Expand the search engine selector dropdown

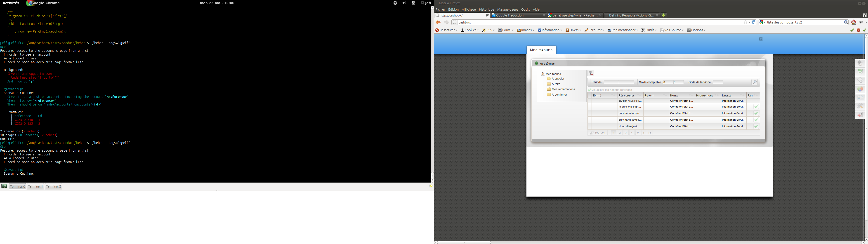click(x=762, y=23)
